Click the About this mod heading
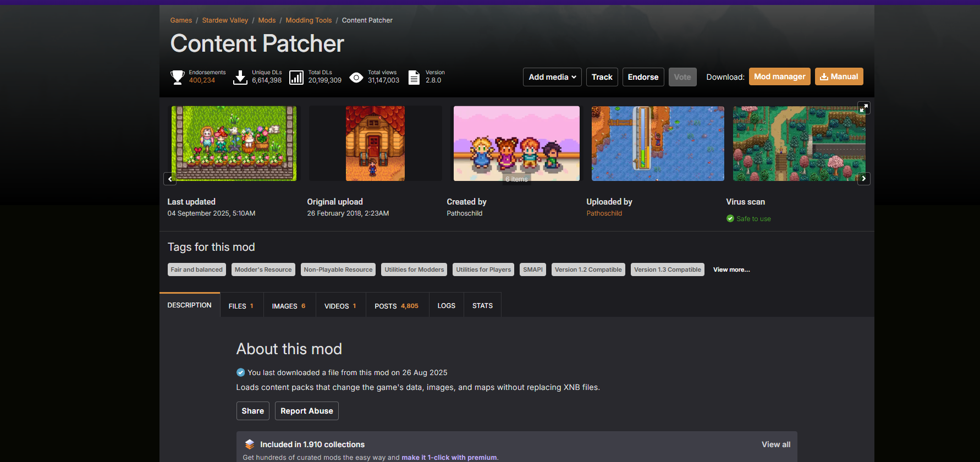 [x=289, y=349]
